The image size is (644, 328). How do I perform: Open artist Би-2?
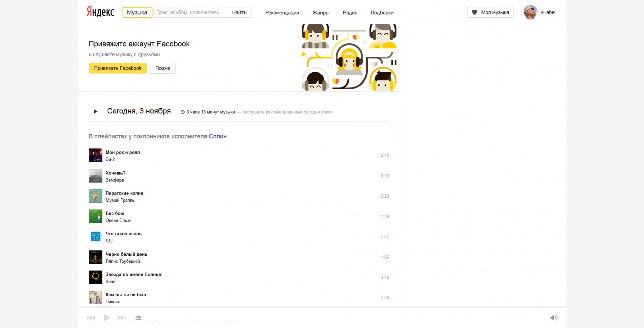(x=110, y=159)
